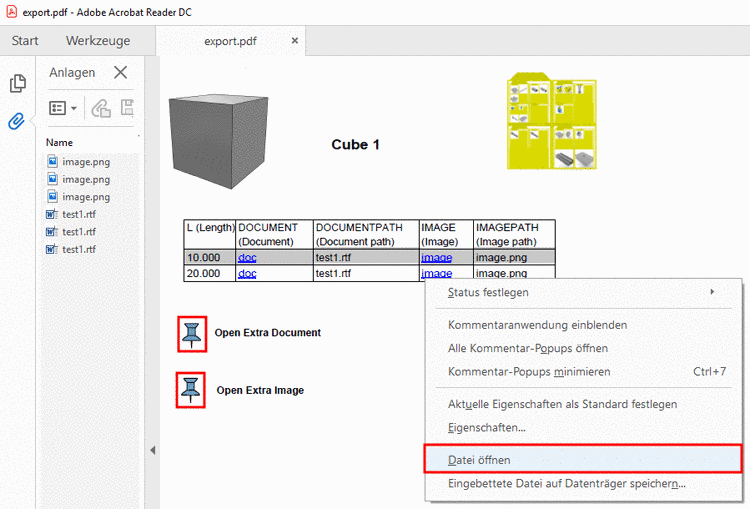Click the add attachment icon
Image resolution: width=750 pixels, height=509 pixels.
coord(101,109)
